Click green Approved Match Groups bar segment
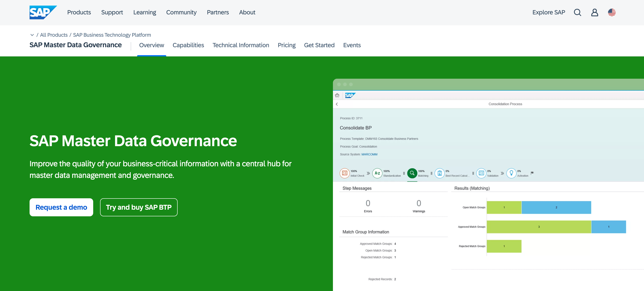644x291 pixels. (x=539, y=227)
